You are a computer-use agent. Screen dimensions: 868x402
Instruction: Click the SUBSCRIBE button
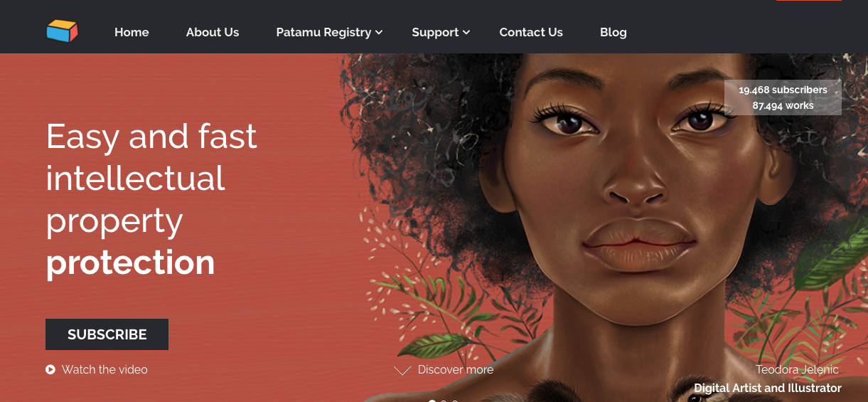click(x=107, y=334)
